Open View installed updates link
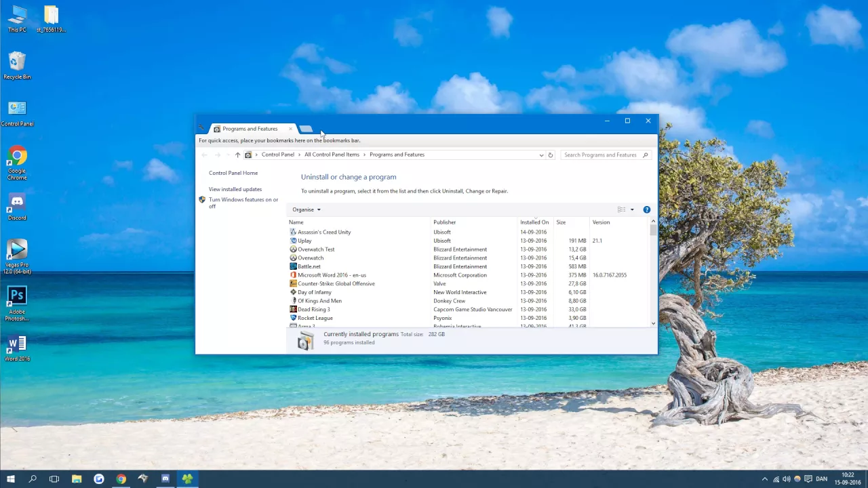 235,189
